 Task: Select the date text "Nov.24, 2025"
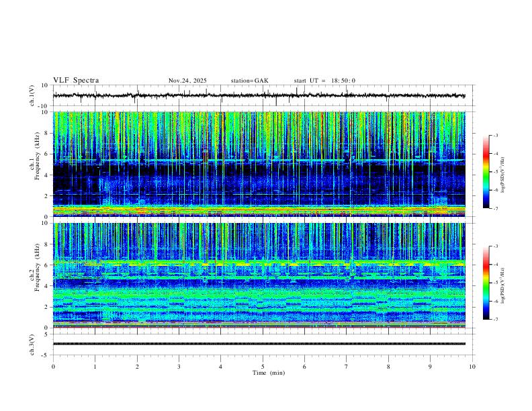coord(187,81)
